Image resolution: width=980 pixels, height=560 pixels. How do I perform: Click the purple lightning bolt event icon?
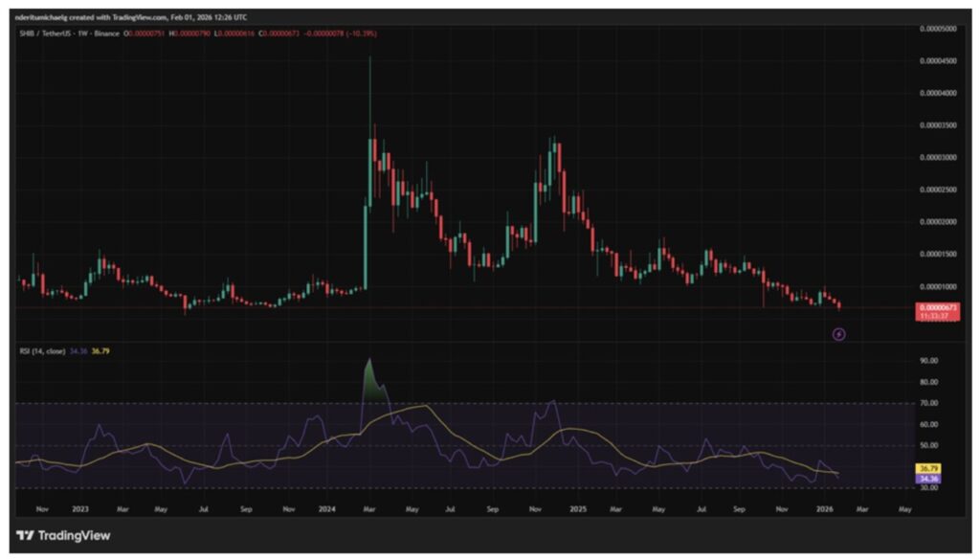pyautogui.click(x=839, y=334)
